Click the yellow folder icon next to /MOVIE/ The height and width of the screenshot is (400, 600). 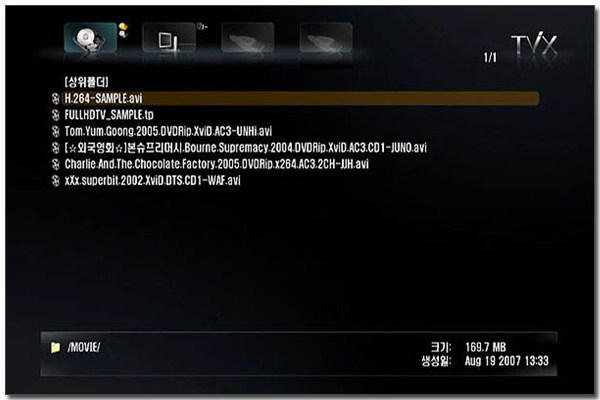(55, 347)
